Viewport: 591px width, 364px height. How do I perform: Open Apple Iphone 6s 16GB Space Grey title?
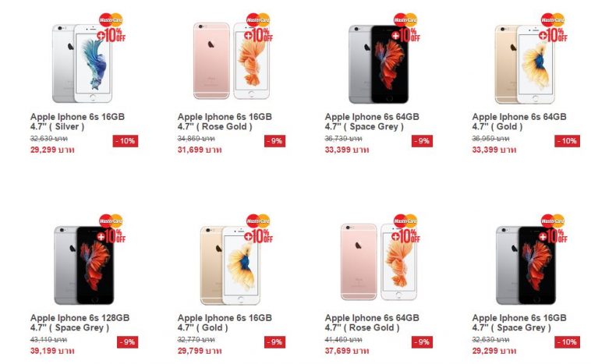pos(519,323)
